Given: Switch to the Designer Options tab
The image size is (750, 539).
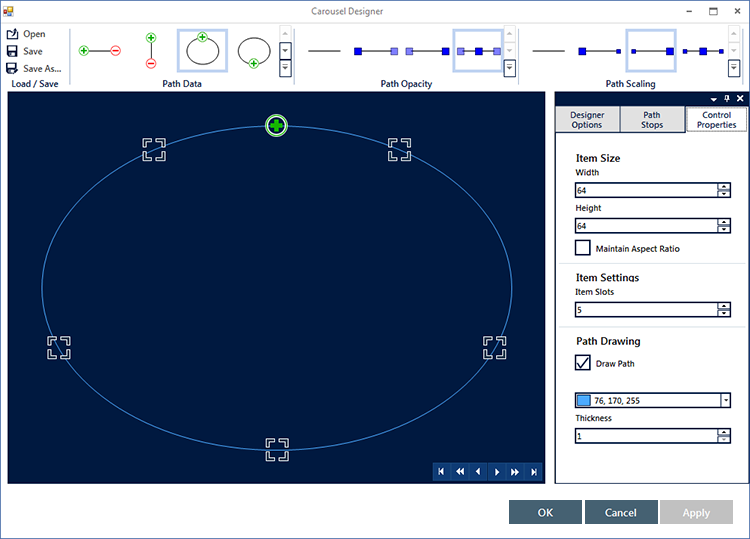Looking at the screenshot, I should 586,120.
